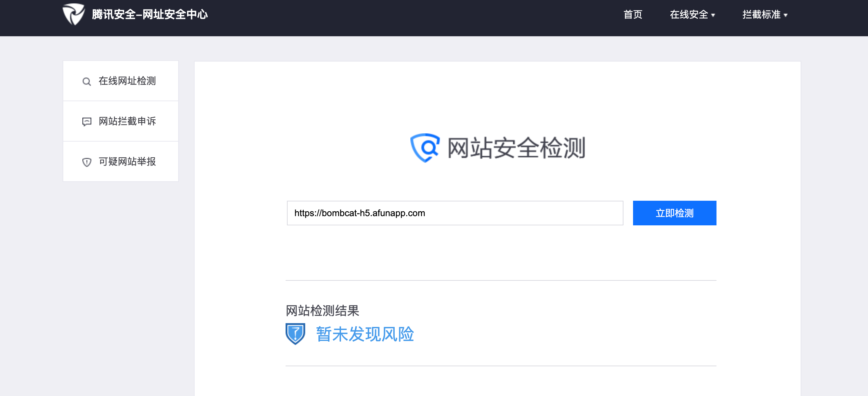Click the 网站安全检测 heading
Image resolution: width=868 pixels, height=396 pixels.
[516, 148]
